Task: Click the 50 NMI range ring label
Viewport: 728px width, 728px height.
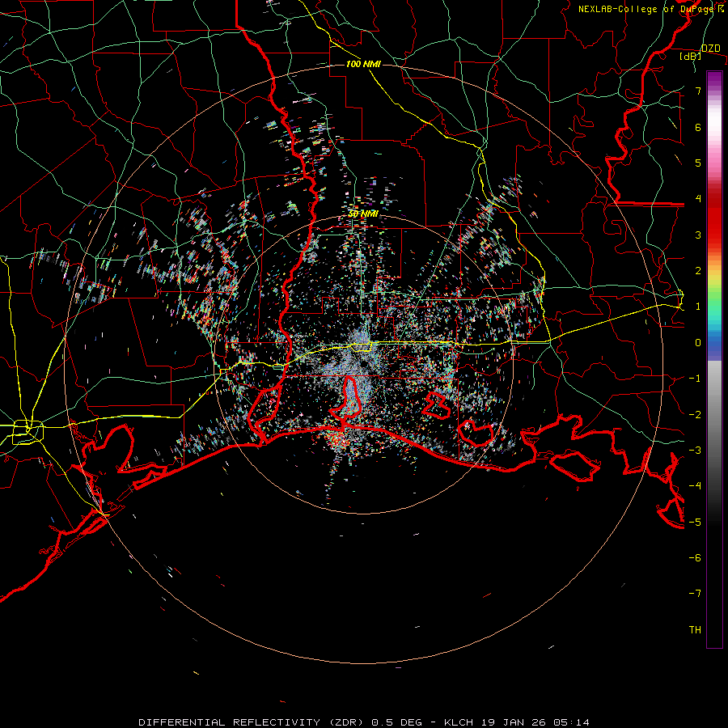Action: (363, 214)
